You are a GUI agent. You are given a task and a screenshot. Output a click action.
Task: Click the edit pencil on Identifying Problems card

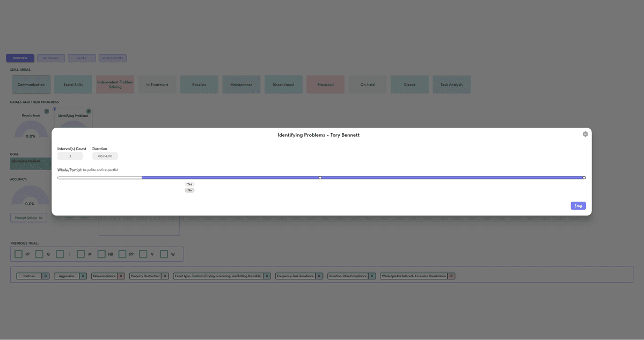[54, 109]
